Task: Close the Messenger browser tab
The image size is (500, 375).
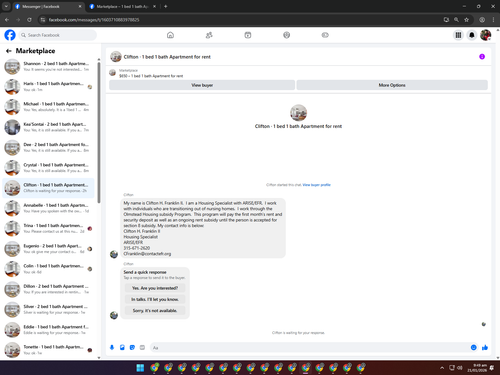Action: pos(80,6)
